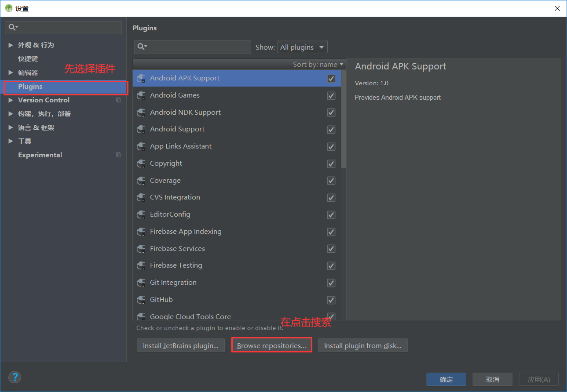
Task: Click the Provides Android APK support description
Action: 398,98
